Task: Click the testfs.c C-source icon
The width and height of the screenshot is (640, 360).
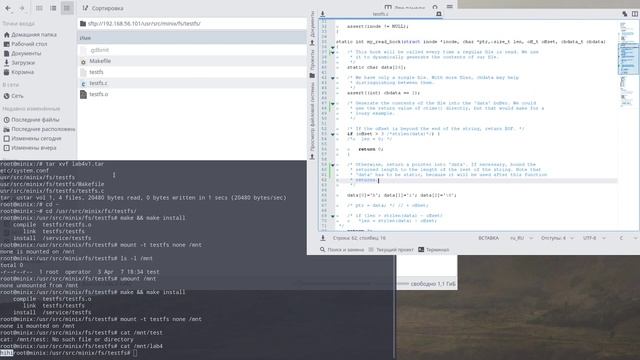Action: pyautogui.click(x=83, y=83)
